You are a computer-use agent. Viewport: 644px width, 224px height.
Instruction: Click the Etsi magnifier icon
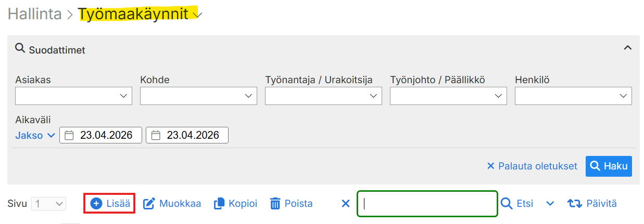tap(507, 204)
